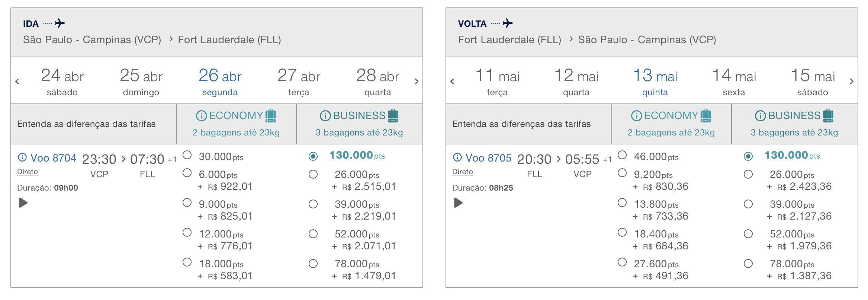Select 46.000 pts economy fare on flight 8705

[x=622, y=155]
